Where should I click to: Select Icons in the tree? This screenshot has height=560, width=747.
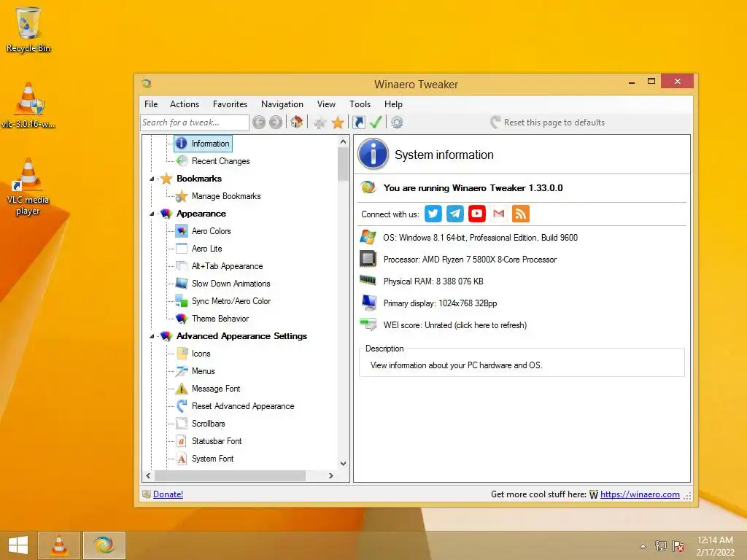click(201, 354)
